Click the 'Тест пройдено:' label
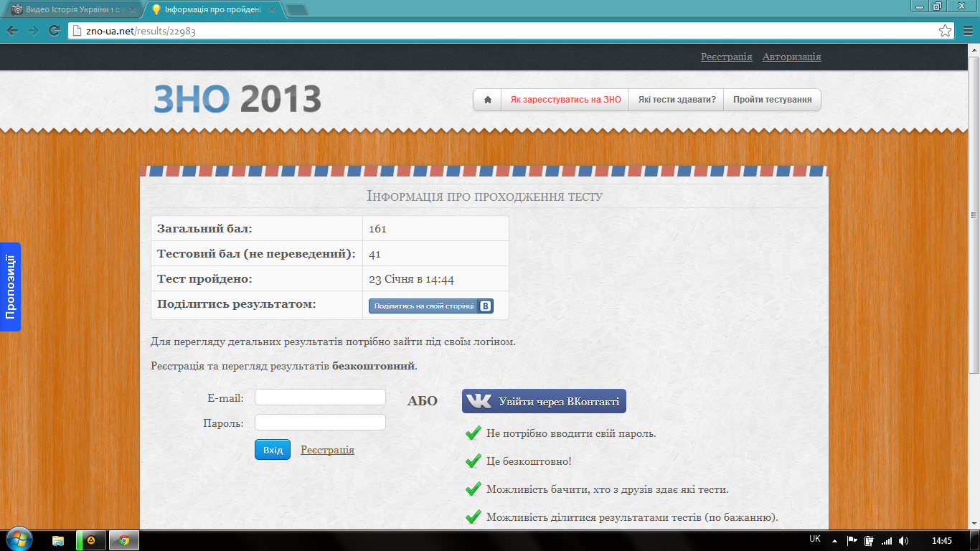Screen dimensions: 980x551 pos(204,279)
